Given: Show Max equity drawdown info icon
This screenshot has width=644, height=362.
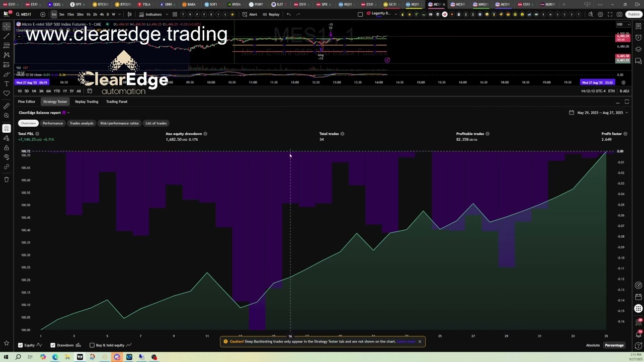Looking at the screenshot, I should click(205, 134).
